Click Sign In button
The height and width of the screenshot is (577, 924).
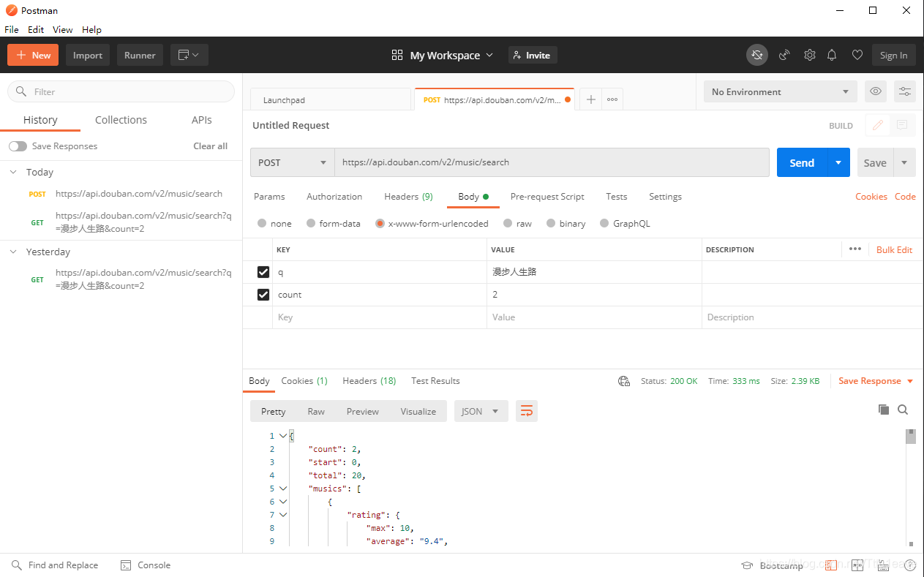click(x=893, y=55)
